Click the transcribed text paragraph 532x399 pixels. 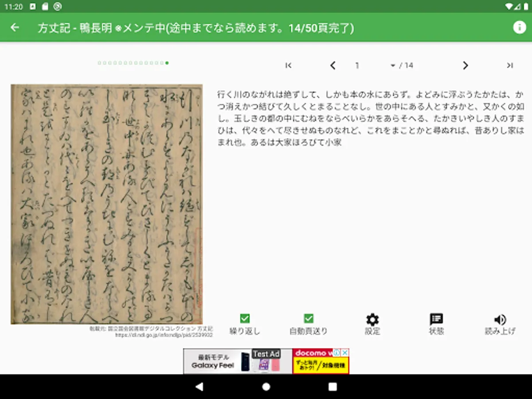[x=372, y=118]
